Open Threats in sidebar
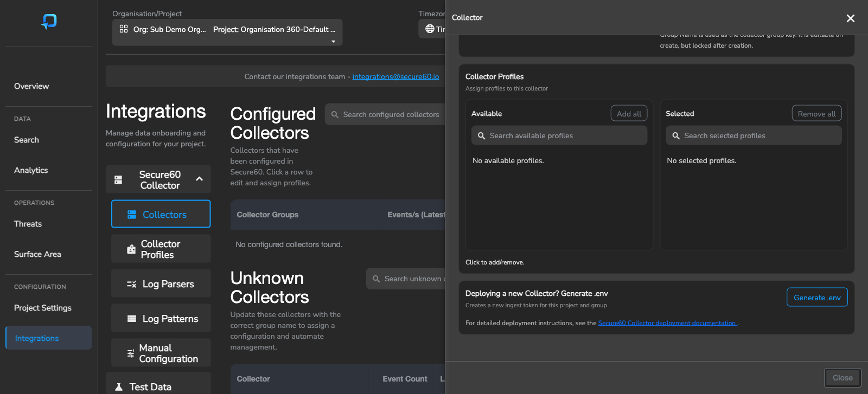This screenshot has width=868, height=394. pos(28,224)
